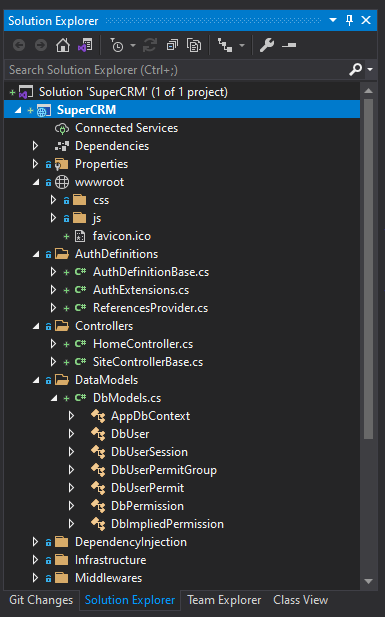Click the AppDbContext class icon
Viewport: 385px width, 617px height.
click(98, 416)
